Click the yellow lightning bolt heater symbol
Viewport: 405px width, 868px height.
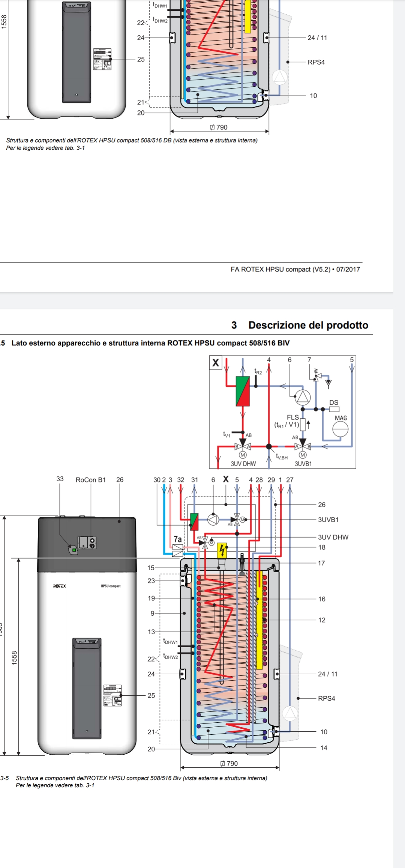coord(222,550)
